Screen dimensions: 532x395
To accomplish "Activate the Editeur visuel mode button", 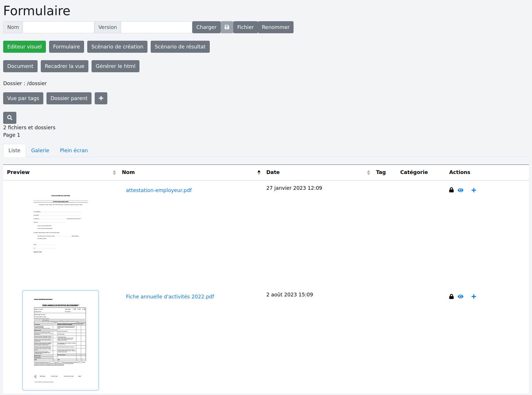I will tap(24, 47).
